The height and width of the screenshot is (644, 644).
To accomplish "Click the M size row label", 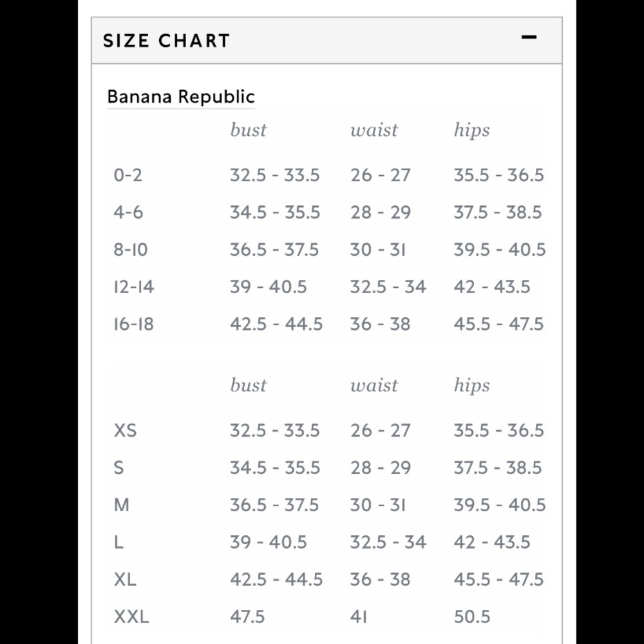I will (x=121, y=505).
